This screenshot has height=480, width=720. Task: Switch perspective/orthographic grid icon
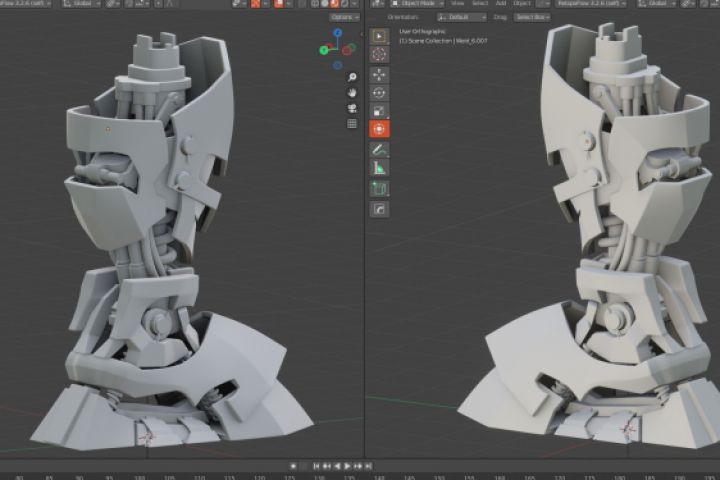point(352,124)
